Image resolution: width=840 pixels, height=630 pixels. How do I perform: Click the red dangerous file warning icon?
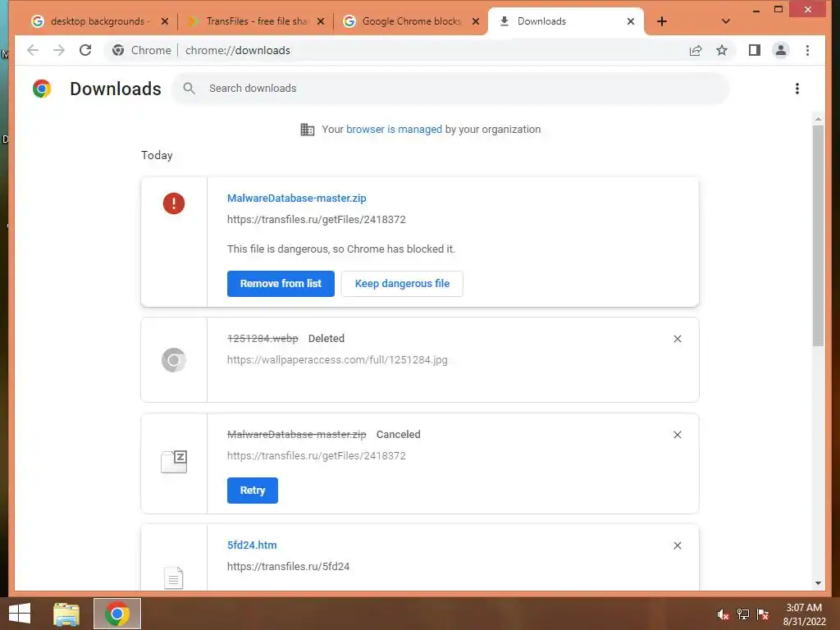tap(174, 203)
